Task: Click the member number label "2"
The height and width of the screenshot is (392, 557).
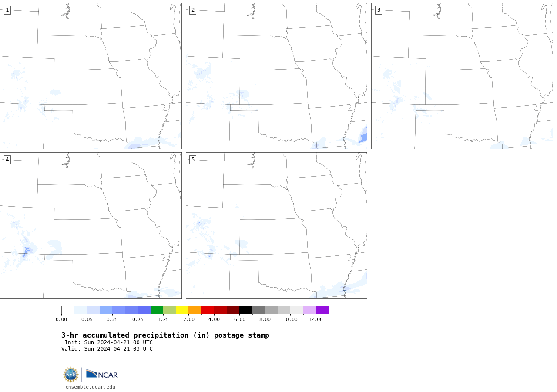Action: tap(193, 10)
